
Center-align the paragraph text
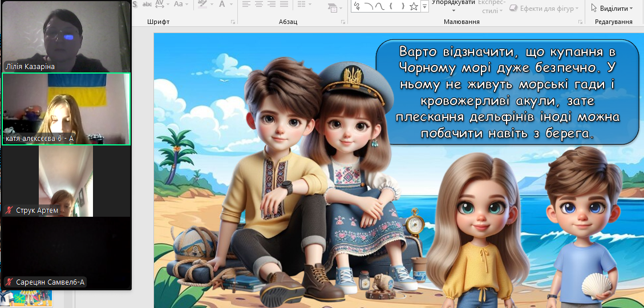click(259, 4)
